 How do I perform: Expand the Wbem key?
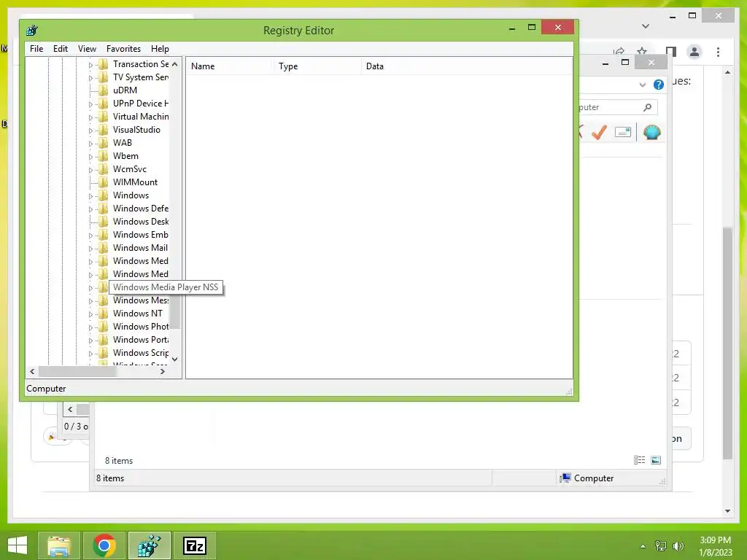[90, 157]
